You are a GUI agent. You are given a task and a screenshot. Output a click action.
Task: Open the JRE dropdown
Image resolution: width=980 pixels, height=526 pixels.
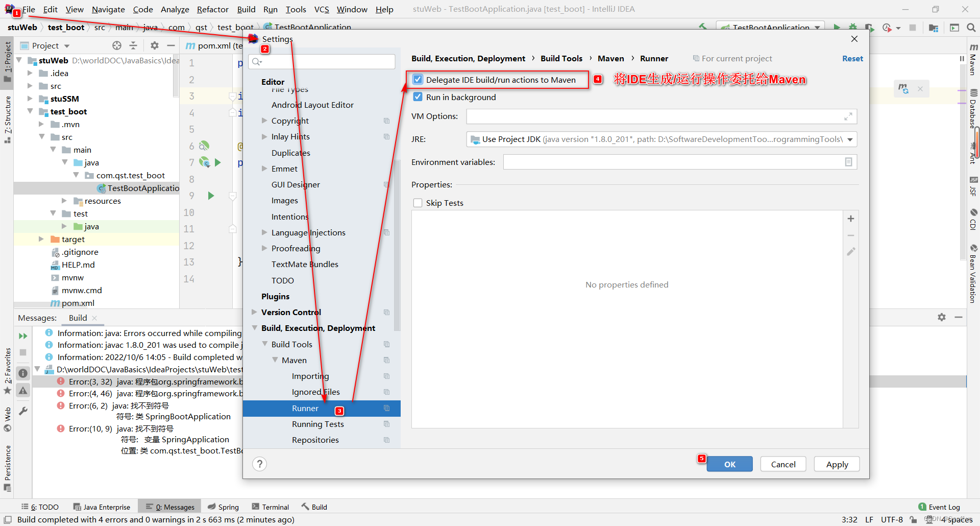point(850,139)
